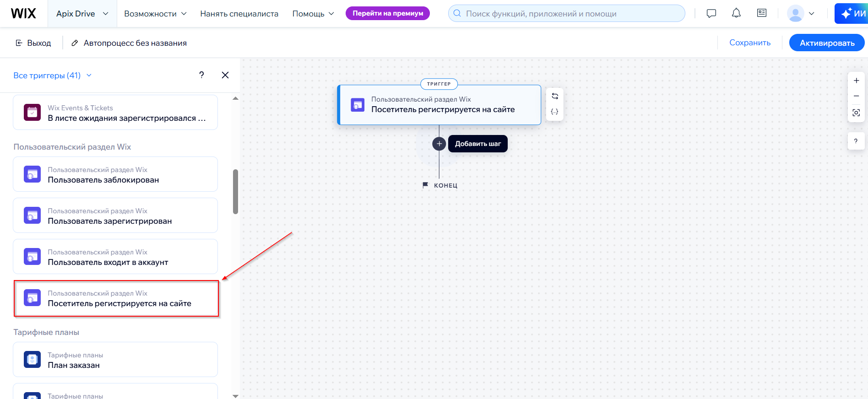Click the scroll up arrow of triggers list
This screenshot has height=399, width=868.
click(235, 98)
